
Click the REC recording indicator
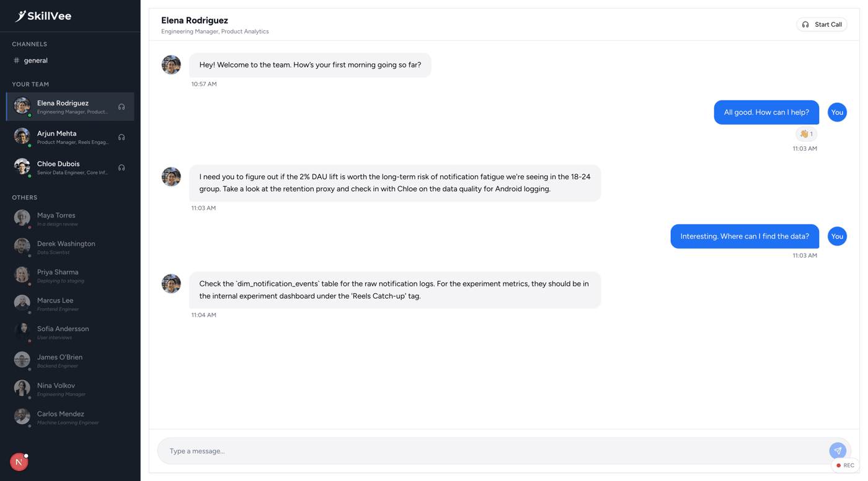pyautogui.click(x=845, y=465)
